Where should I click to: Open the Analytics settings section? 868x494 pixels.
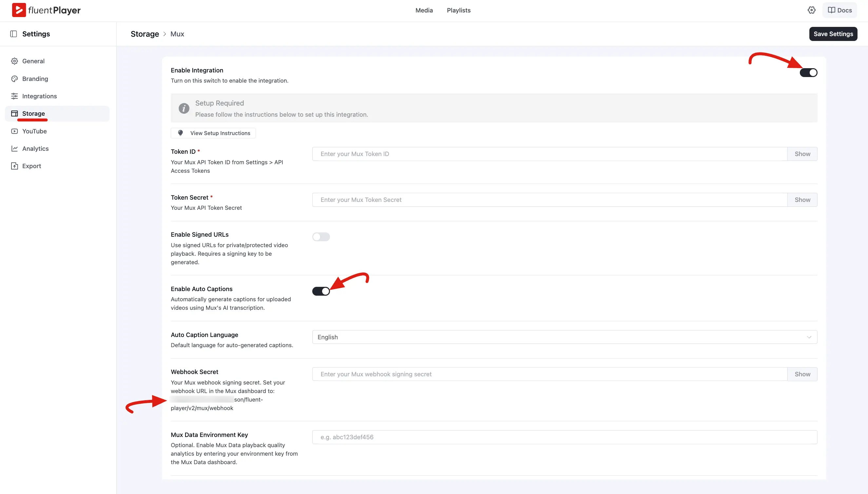coord(57,148)
